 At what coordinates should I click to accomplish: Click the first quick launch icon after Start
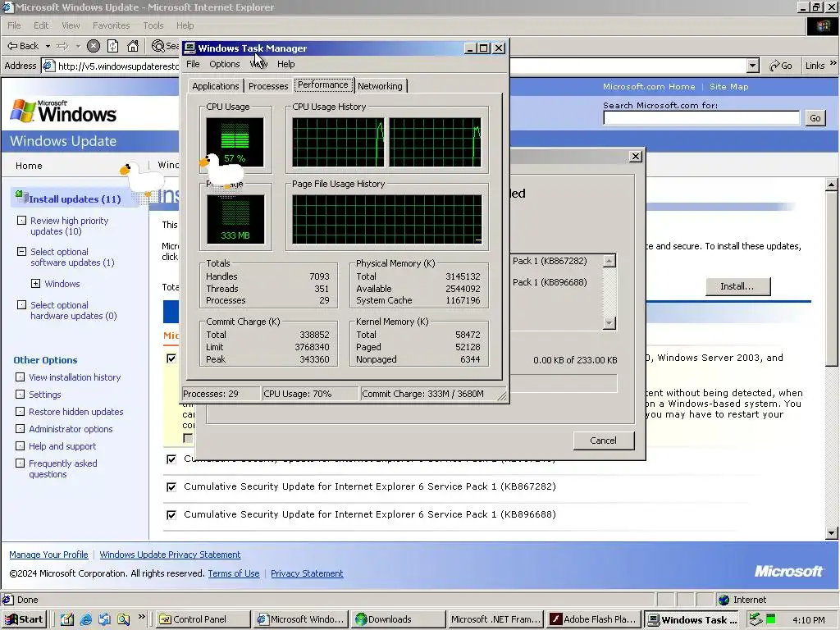(67, 620)
